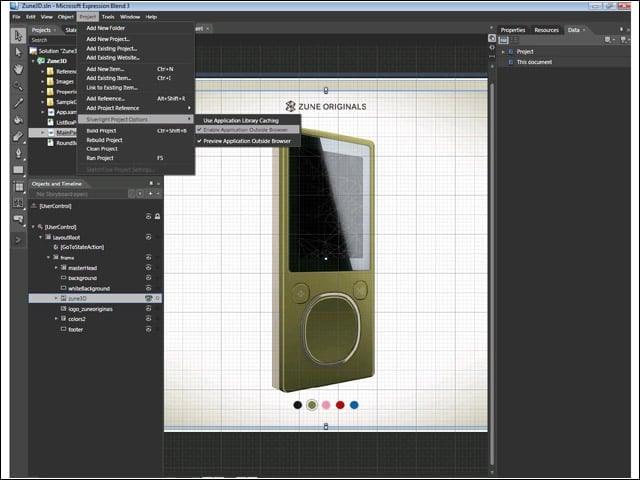Select the Selection arrow tool
Screen dimensions: 640x480
point(18,36)
